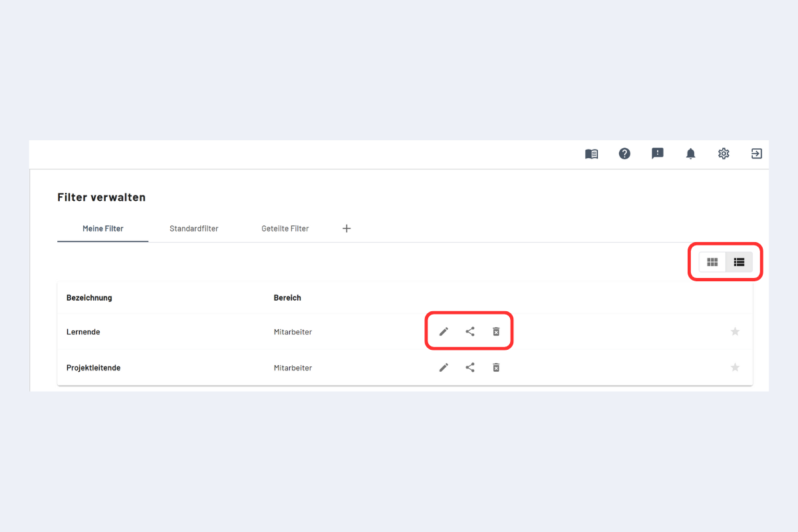Screen dimensions: 798x532
Task: Edit the Lernende filter with the pencil icon
Action: click(444, 331)
